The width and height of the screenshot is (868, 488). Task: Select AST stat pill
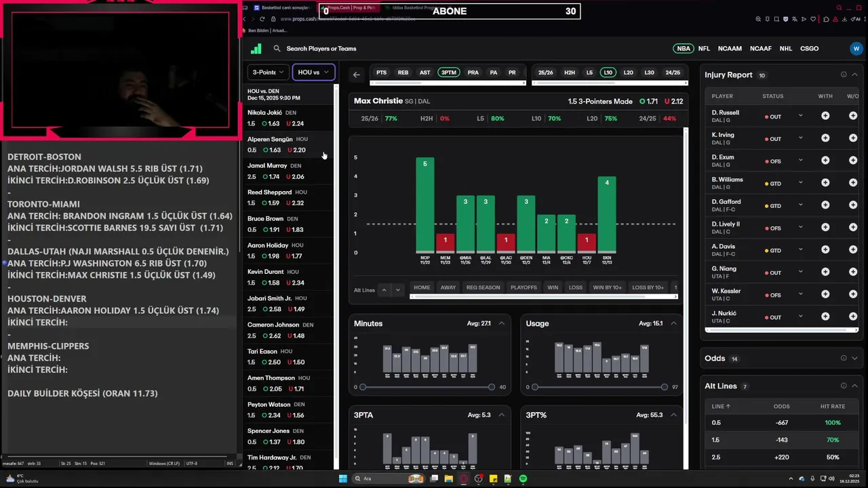(425, 73)
